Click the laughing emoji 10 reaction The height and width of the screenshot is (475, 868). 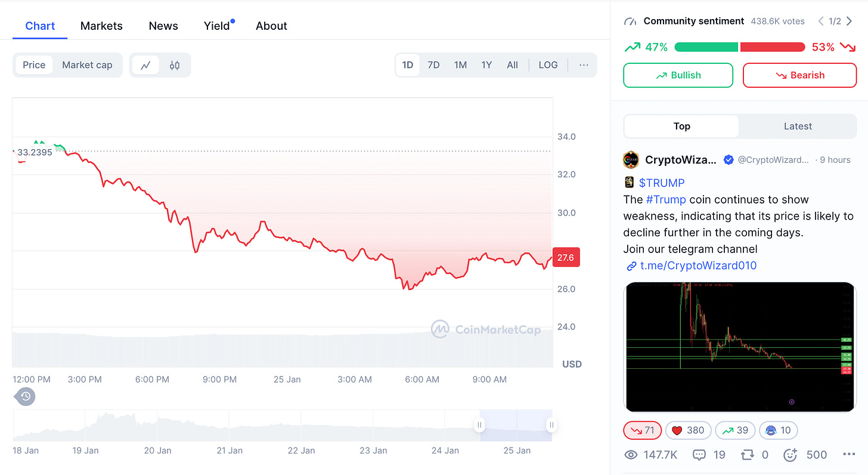pyautogui.click(x=778, y=430)
